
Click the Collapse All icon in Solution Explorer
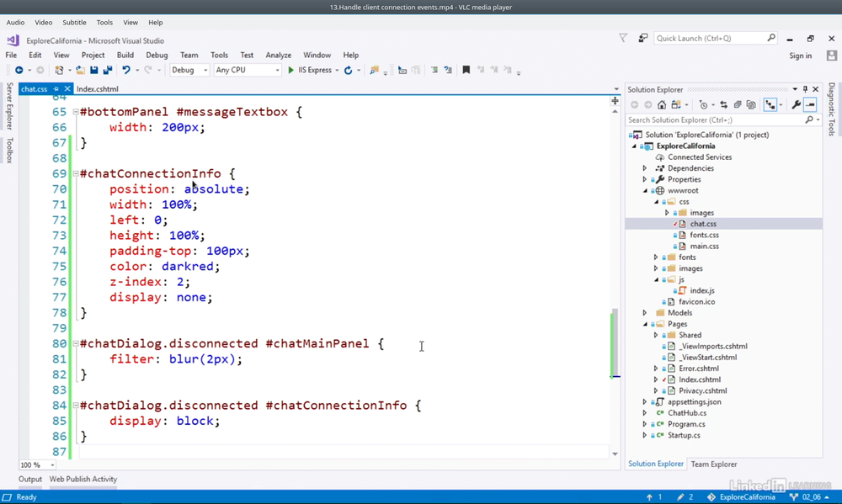pyautogui.click(x=738, y=104)
